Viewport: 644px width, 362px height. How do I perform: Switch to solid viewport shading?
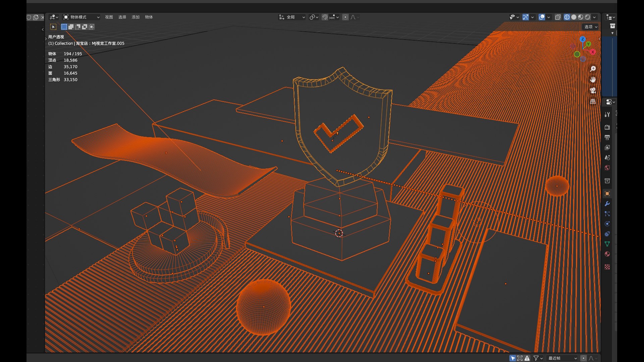point(574,17)
